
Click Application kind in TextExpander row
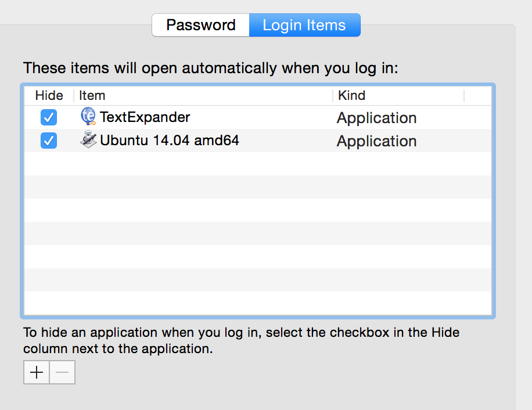[377, 118]
